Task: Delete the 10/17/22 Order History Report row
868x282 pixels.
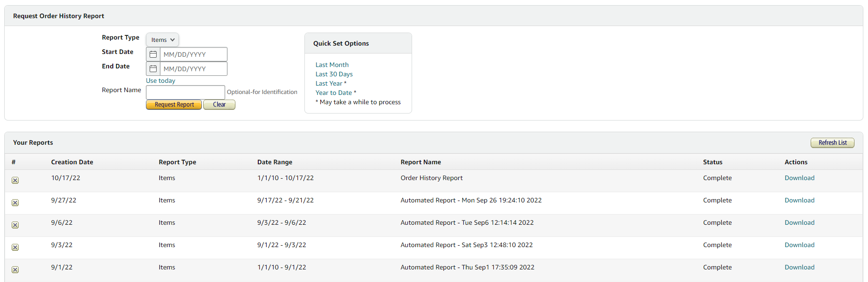Action: 15,181
